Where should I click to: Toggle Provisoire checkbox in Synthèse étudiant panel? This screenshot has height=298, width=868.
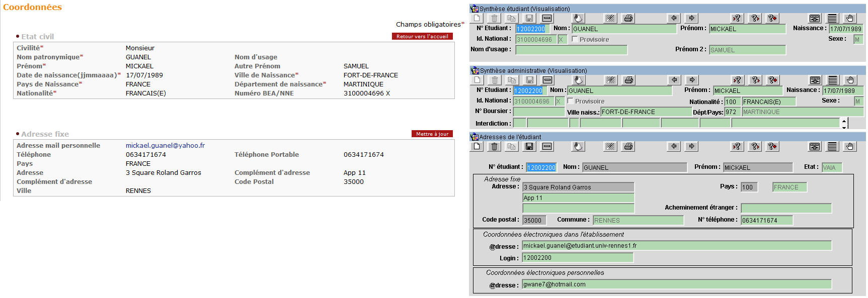point(575,39)
